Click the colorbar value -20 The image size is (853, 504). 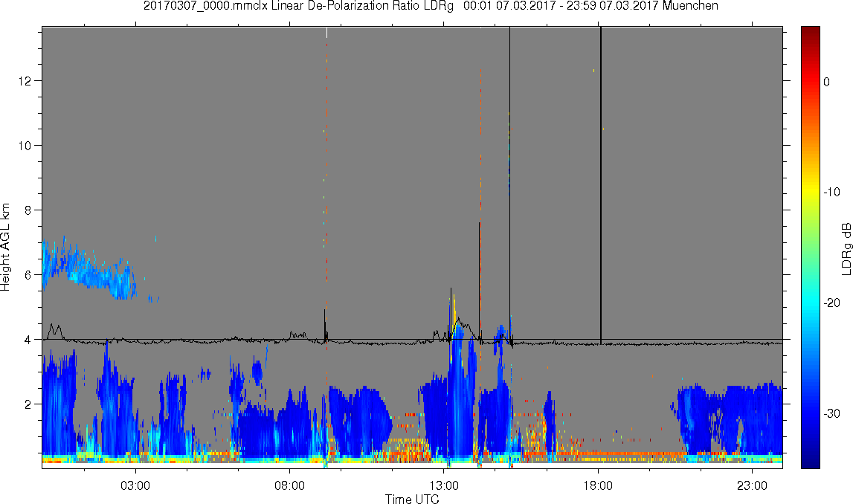coord(831,303)
